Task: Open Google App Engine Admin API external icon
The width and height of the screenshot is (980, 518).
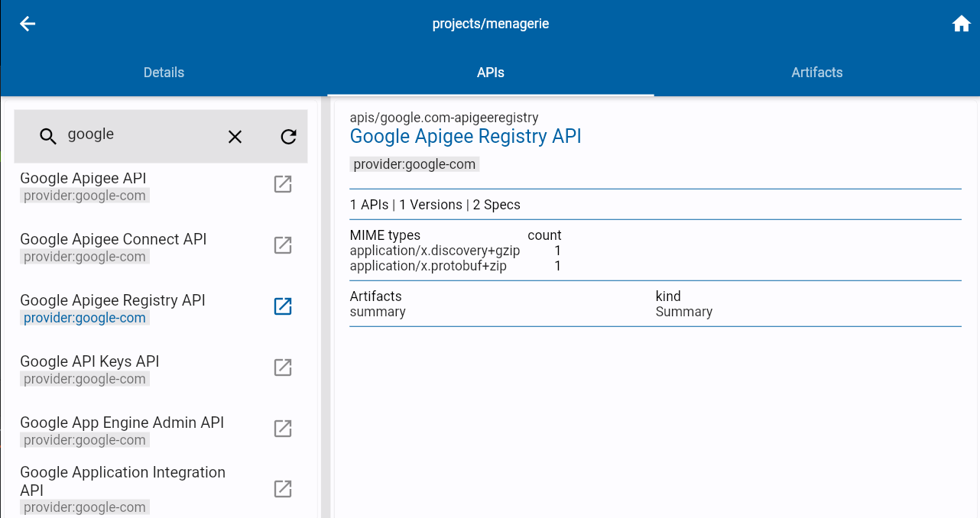Action: coord(283,429)
